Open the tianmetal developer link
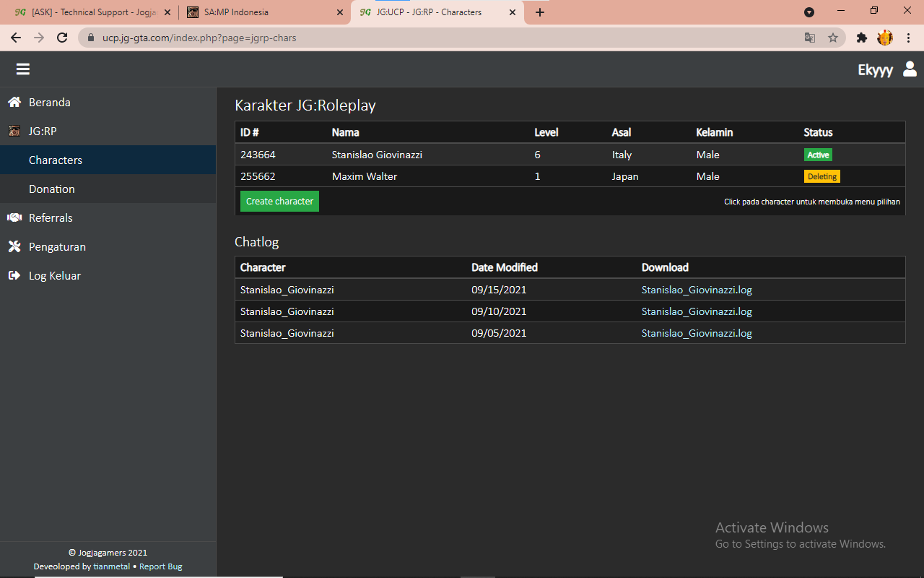This screenshot has width=924, height=578. coord(112,566)
